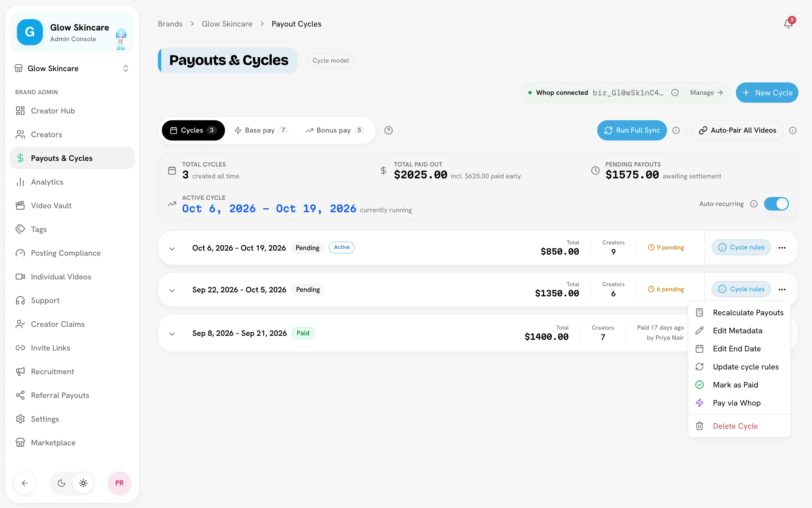Choose Delete Cycle from menu
812x508 pixels.
coord(739,426)
